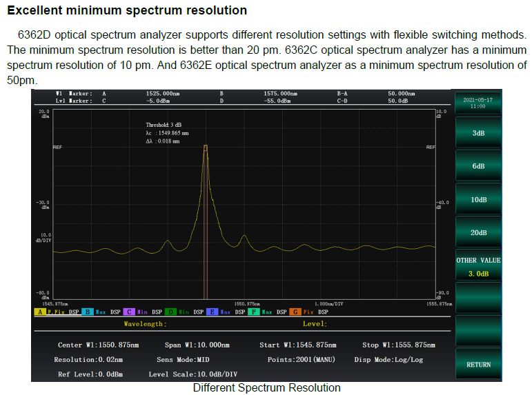Click Disp Mode:Log/Log setting
The height and width of the screenshot is (395, 532).
(x=388, y=359)
